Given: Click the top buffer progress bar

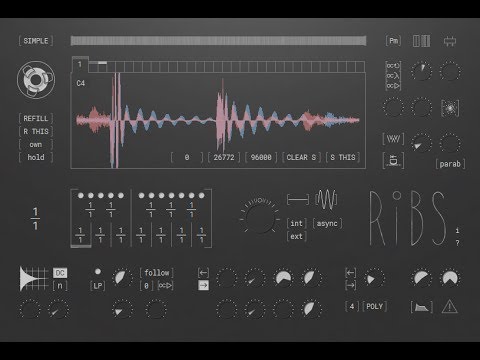Looking at the screenshot, I should click(218, 41).
